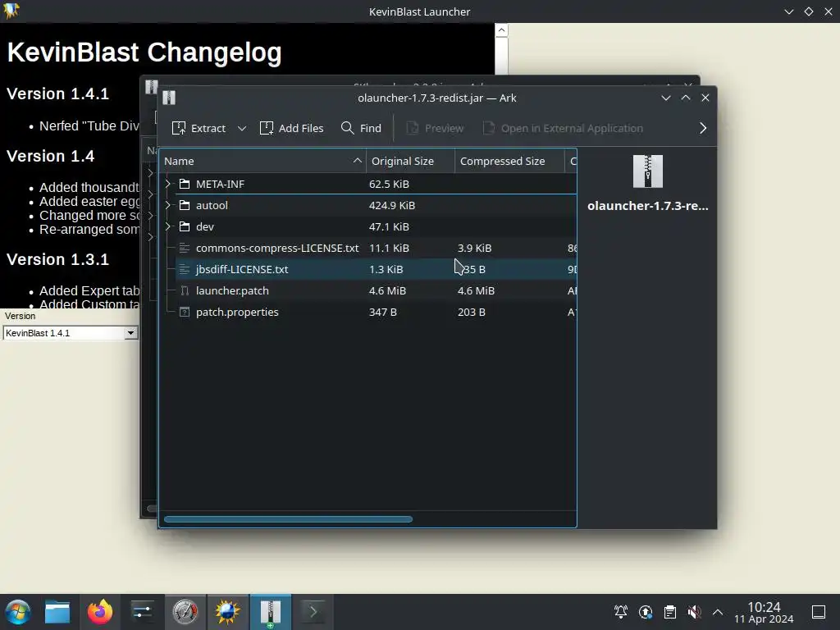Open the start menu launcher
The width and height of the screenshot is (840, 630).
click(x=17, y=612)
